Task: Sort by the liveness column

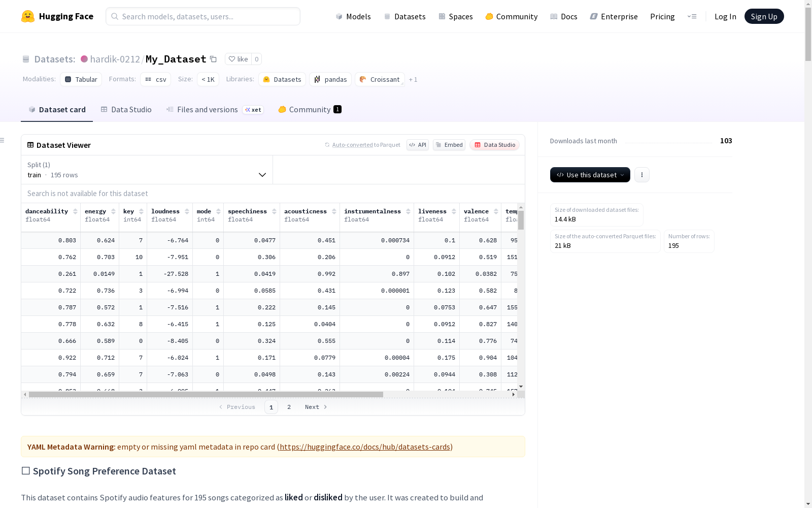Action: 454,211
